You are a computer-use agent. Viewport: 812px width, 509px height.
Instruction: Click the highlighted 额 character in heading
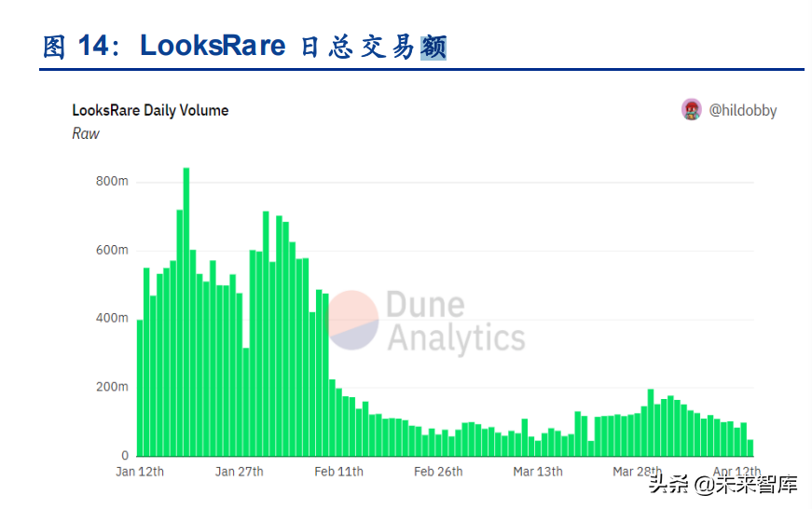click(x=434, y=48)
